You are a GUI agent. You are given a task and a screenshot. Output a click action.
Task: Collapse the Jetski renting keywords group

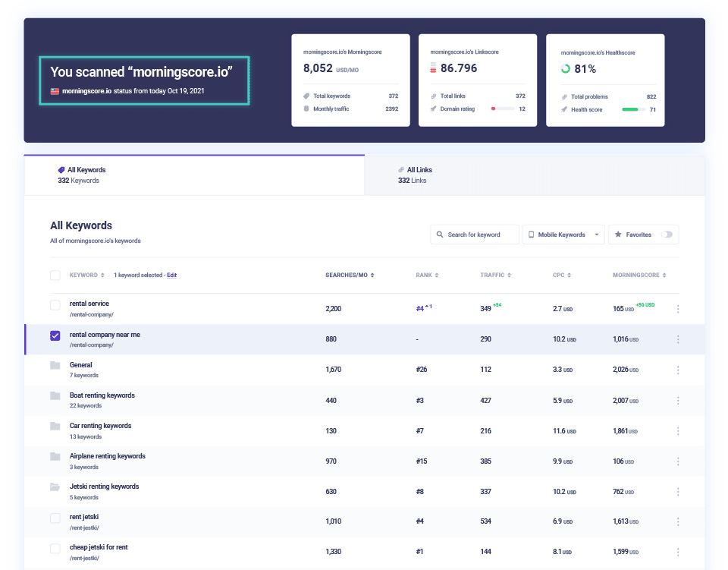point(104,487)
